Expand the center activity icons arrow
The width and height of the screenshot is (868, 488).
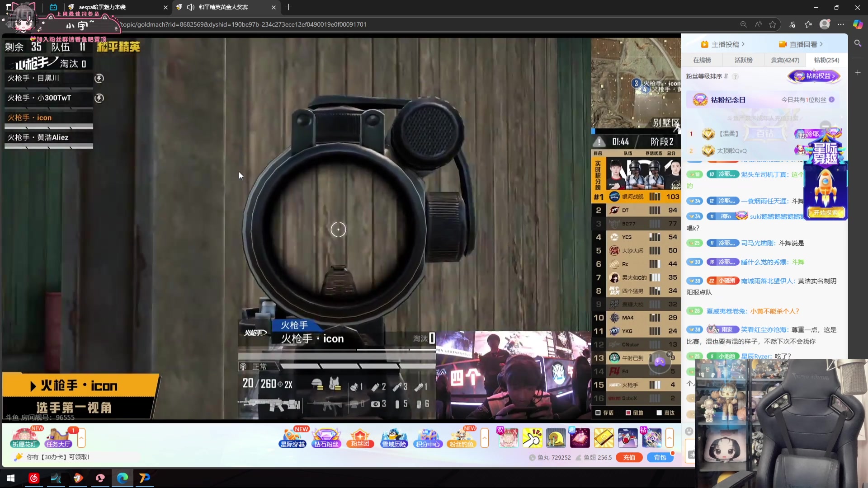[485, 438]
